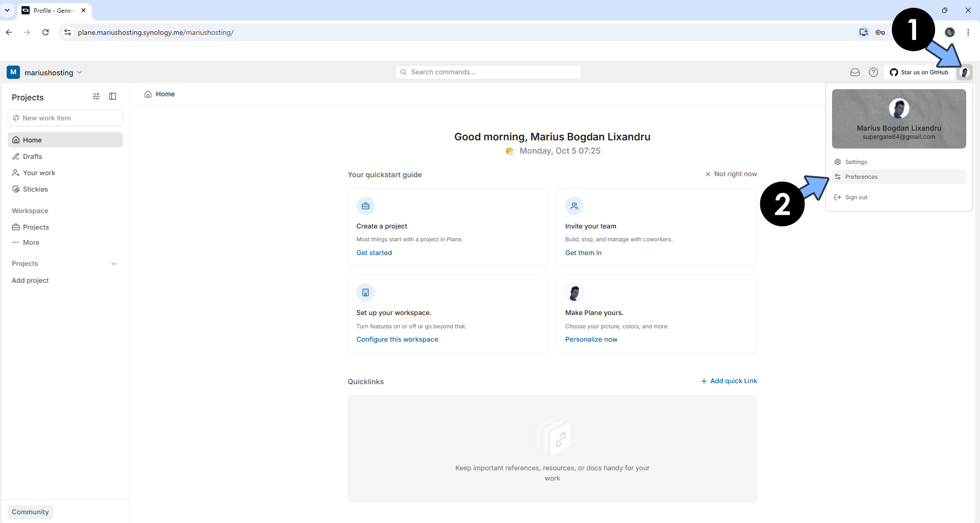Choose Sign out from user menu

pyautogui.click(x=899, y=197)
